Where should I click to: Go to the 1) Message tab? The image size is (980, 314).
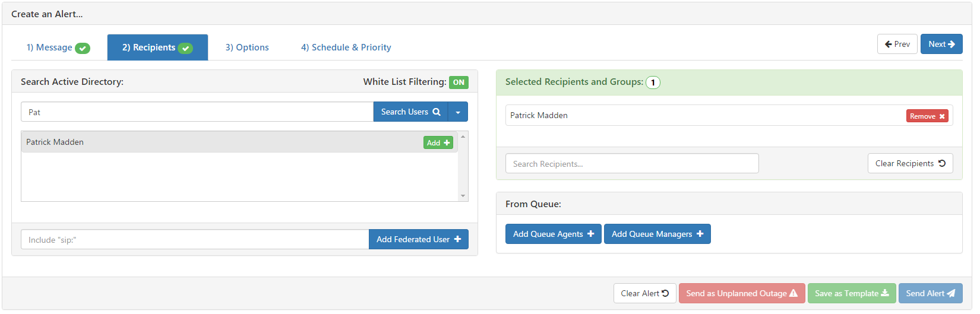coord(58,47)
